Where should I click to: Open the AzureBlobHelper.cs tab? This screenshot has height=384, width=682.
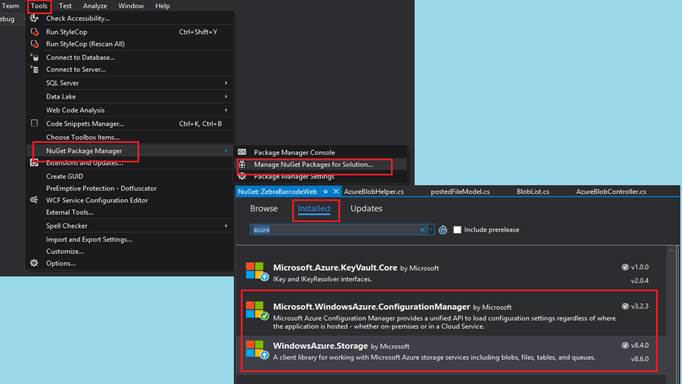pyautogui.click(x=374, y=191)
